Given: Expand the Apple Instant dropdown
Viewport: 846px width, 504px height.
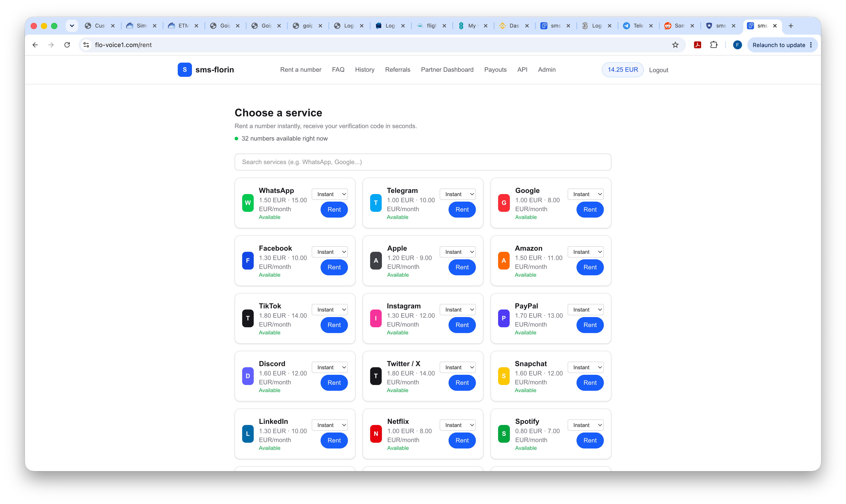Looking at the screenshot, I should coord(458,252).
